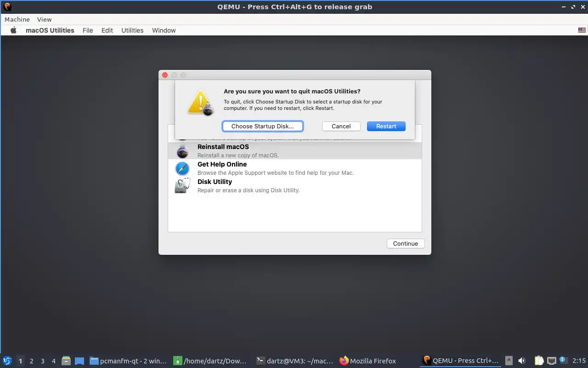Switch to workspace 1
Viewport: 588px width, 368px height.
[20, 361]
